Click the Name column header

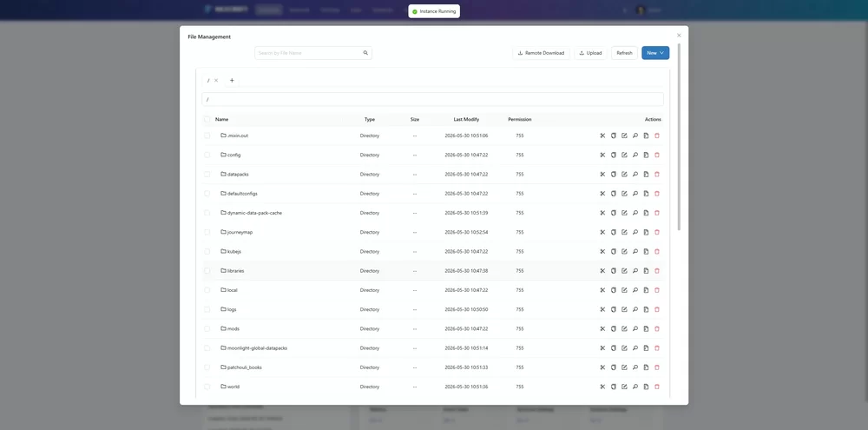click(221, 119)
